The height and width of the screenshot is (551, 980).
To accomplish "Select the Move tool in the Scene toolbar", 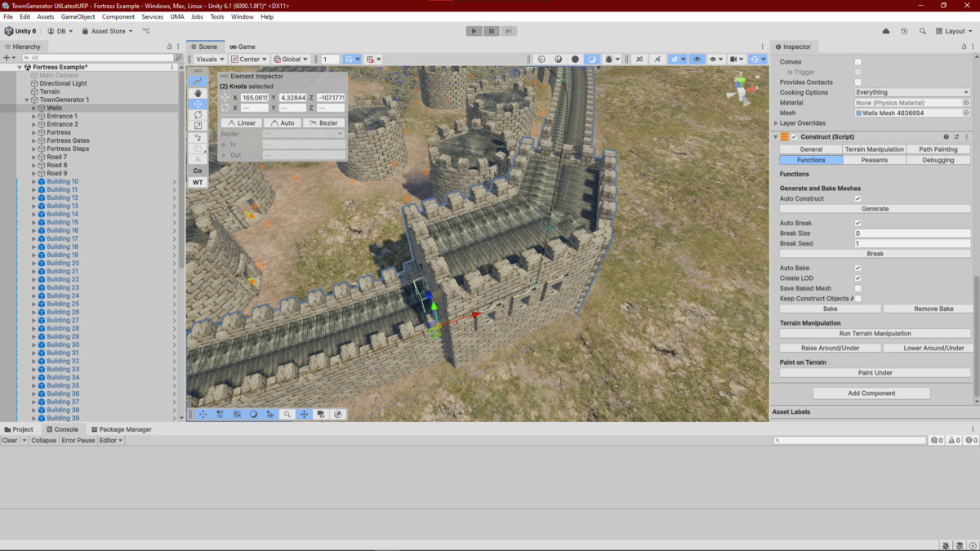I will coord(198,104).
